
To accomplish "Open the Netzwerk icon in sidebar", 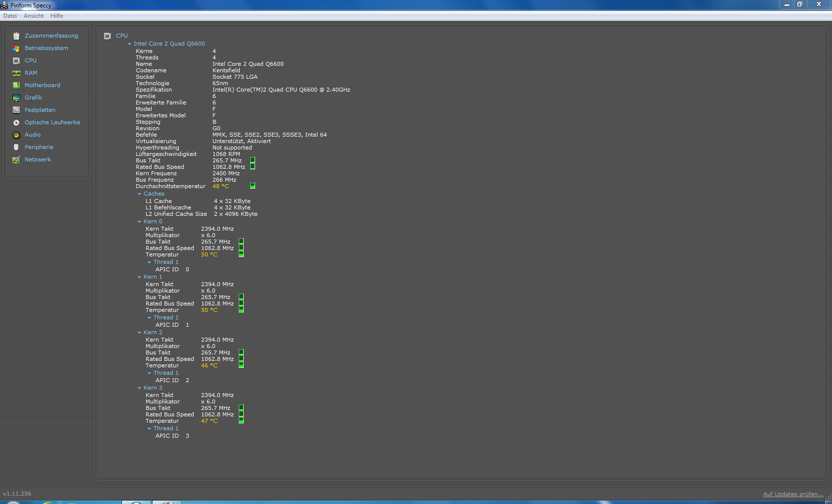I will click(x=16, y=159).
